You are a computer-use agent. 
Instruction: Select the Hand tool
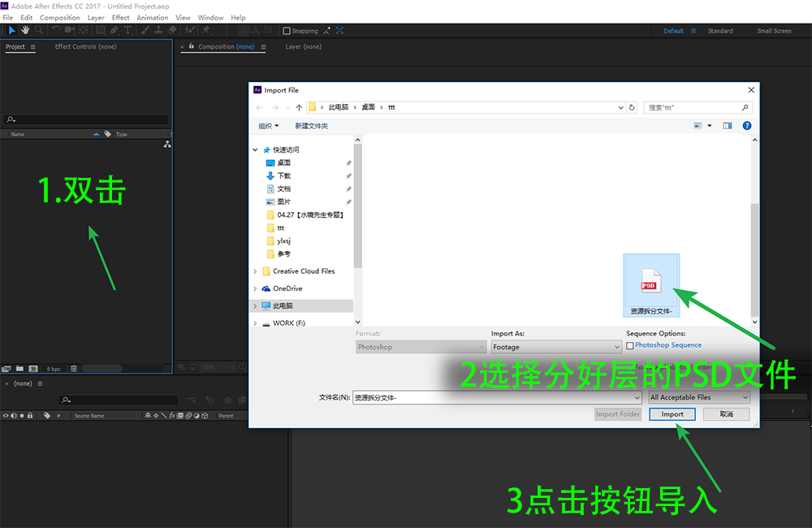pos(25,31)
